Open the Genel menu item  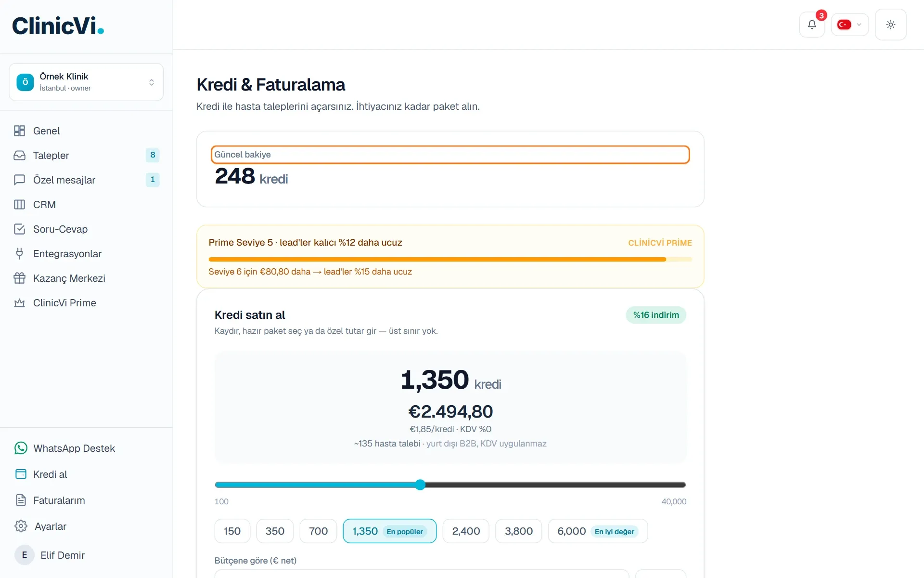pos(86,131)
